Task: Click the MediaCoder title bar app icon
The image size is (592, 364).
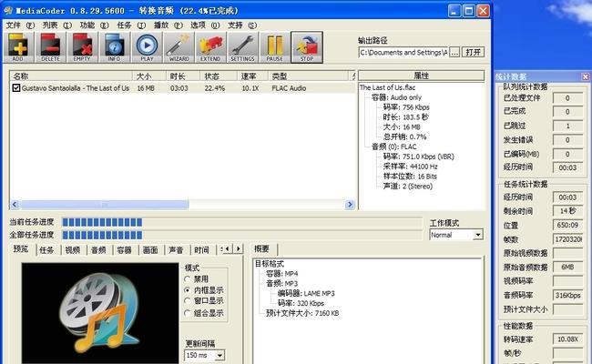Action: tap(8, 11)
